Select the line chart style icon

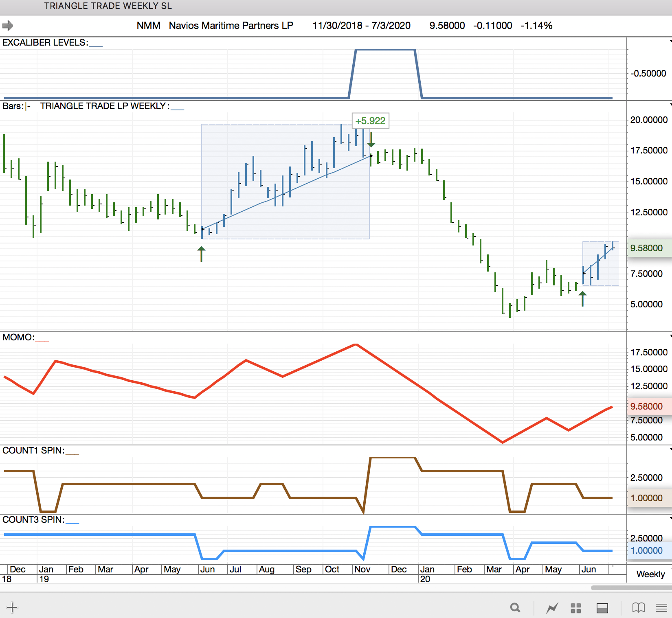click(552, 608)
